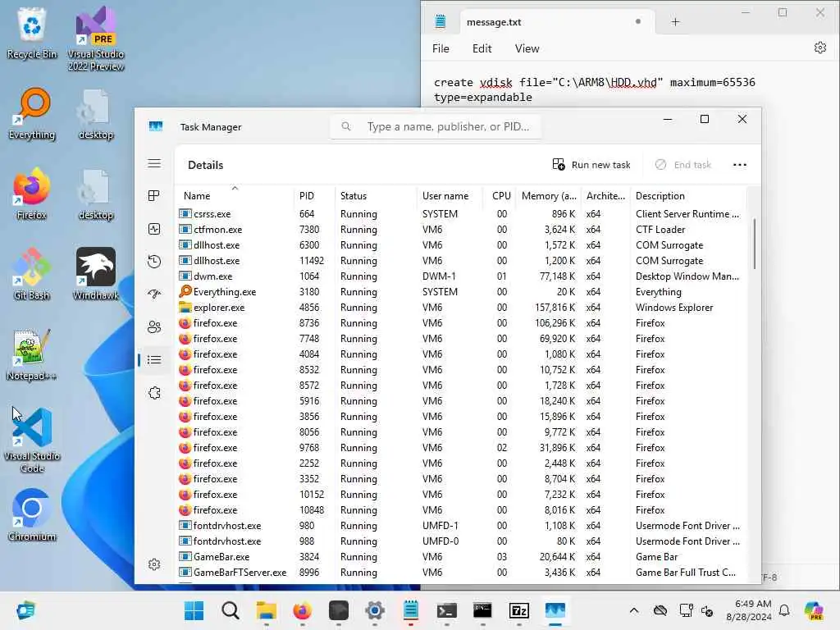This screenshot has width=840, height=630.
Task: Open Services page in Task Manager sidebar
Action: 154,393
